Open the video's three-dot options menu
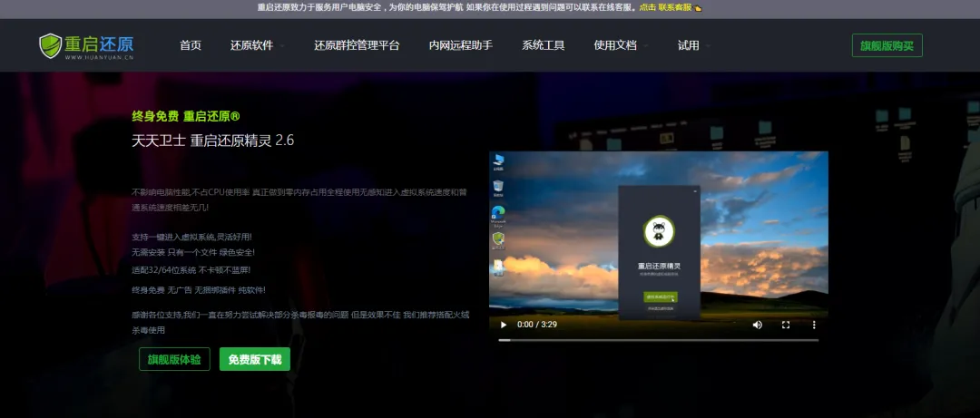 coord(814,325)
